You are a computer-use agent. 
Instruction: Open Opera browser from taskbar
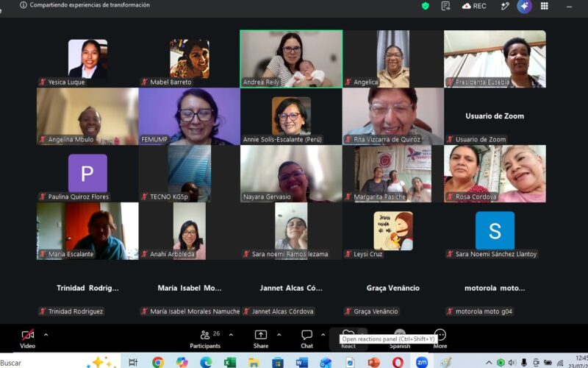(x=398, y=362)
